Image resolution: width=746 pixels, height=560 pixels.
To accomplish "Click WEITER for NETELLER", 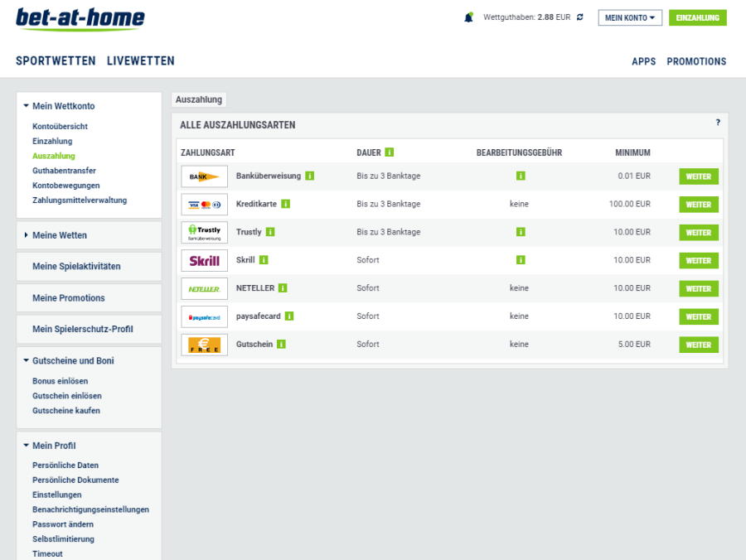I will pos(699,288).
